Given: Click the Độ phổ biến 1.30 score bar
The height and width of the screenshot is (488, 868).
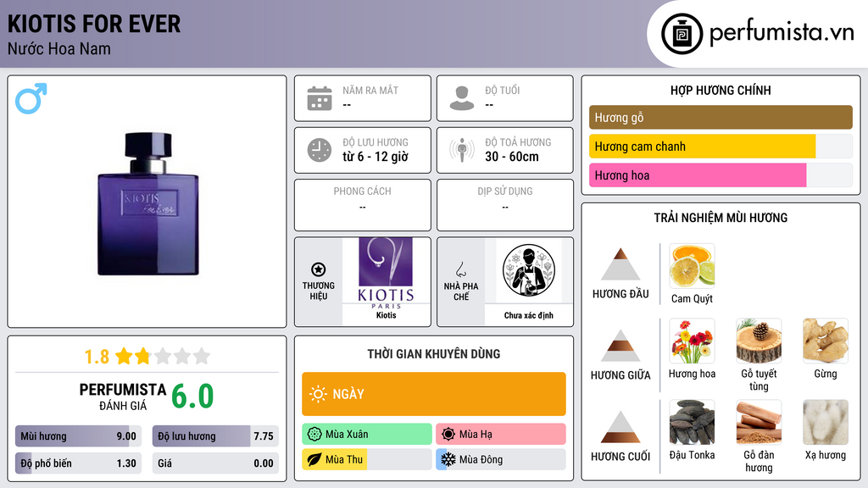Looking at the screenshot, I should click(x=78, y=463).
